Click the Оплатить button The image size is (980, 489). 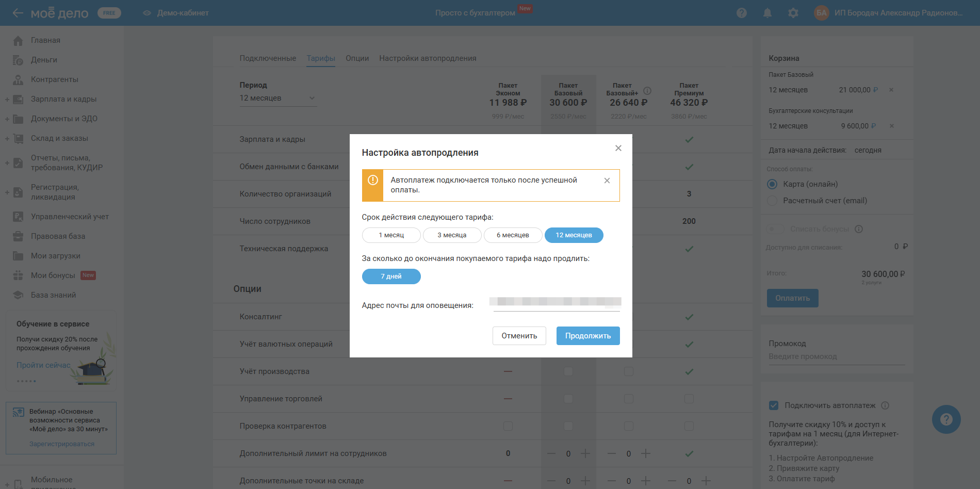click(x=792, y=298)
